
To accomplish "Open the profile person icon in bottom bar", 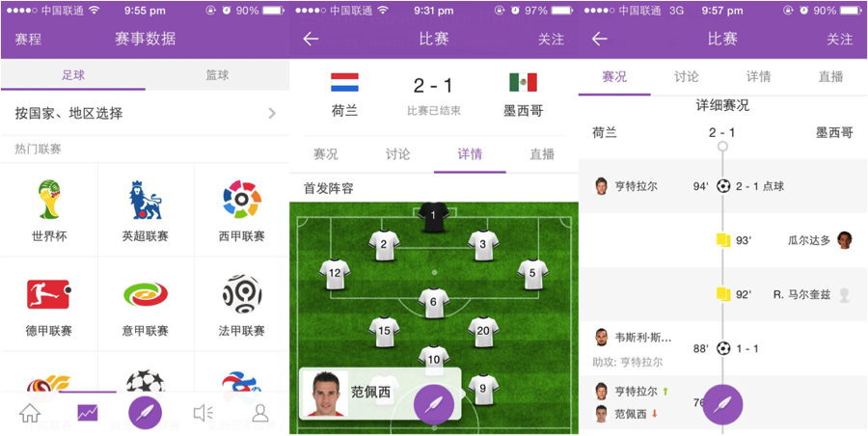I will point(260,413).
